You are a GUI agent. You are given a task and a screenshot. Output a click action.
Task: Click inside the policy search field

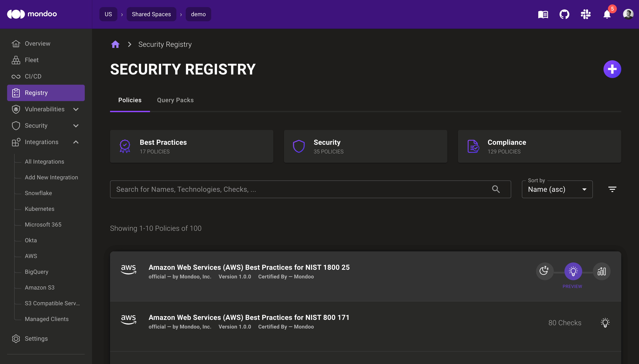(275, 189)
